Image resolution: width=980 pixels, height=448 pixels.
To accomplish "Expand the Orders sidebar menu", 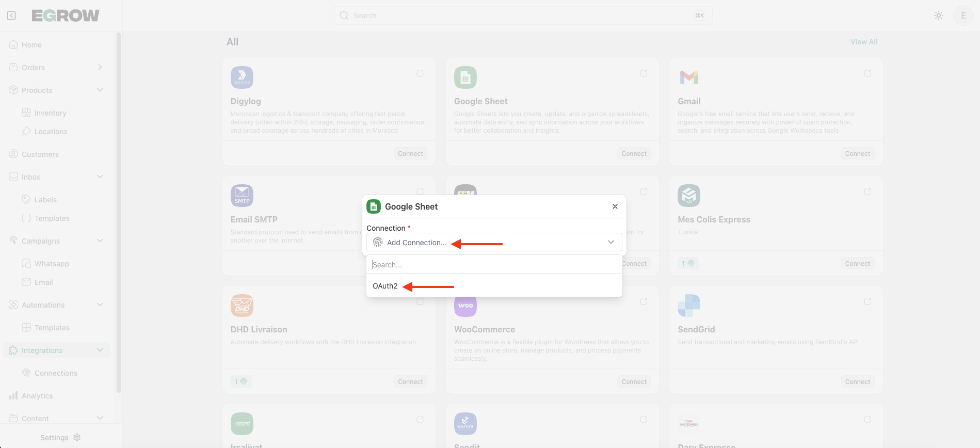I will [100, 68].
